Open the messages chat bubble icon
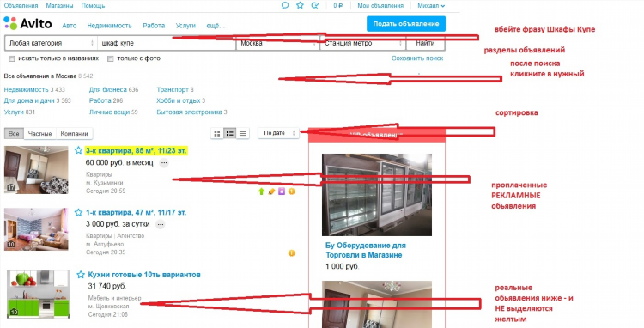This screenshot has height=328, width=644. pos(285,5)
